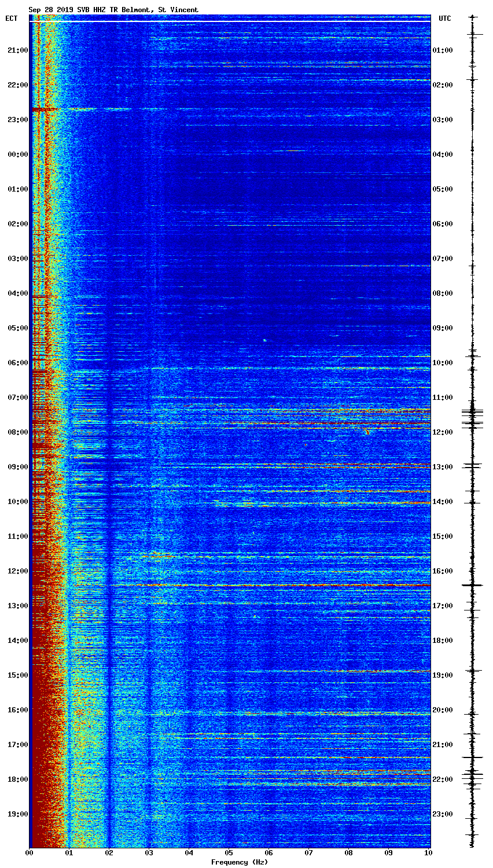The height and width of the screenshot is (868, 493).
Task: Click the '07' tick on the frequency axis
Action: tap(308, 852)
